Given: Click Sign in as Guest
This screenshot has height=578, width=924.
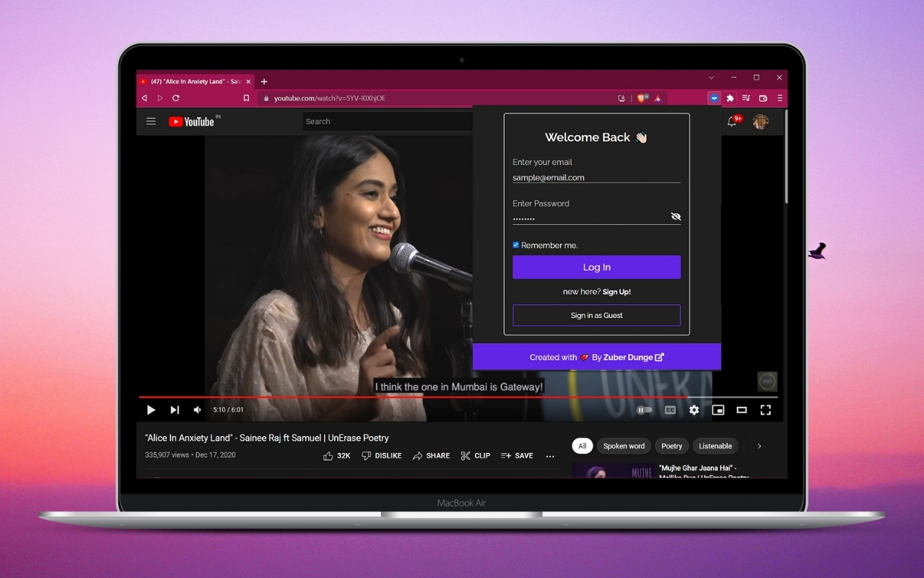Looking at the screenshot, I should (x=596, y=315).
